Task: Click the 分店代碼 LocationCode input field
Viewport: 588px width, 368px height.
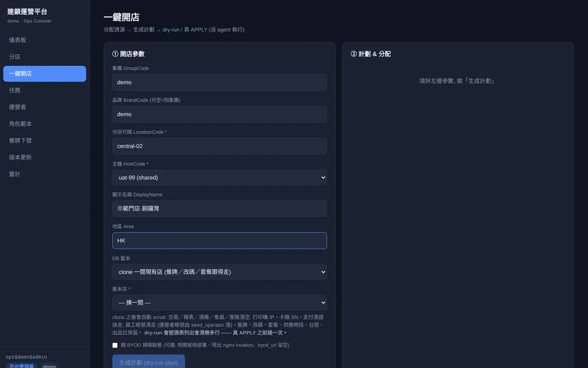Action: pyautogui.click(x=220, y=146)
